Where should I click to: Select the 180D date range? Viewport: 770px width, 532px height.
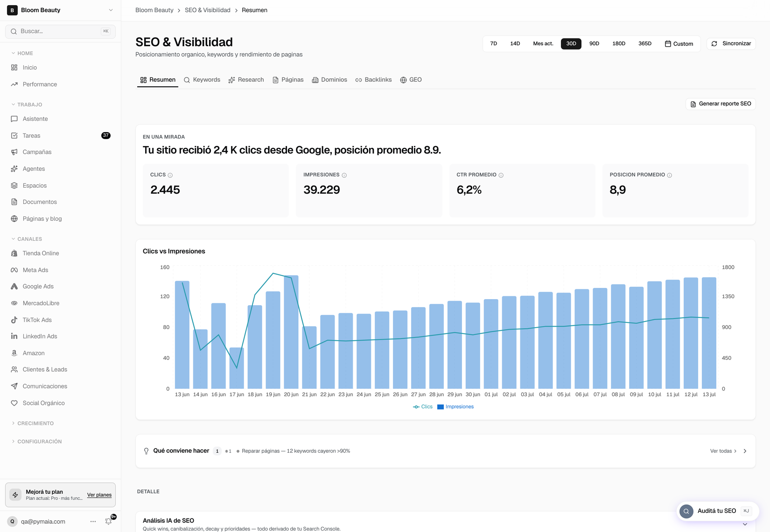pyautogui.click(x=619, y=44)
